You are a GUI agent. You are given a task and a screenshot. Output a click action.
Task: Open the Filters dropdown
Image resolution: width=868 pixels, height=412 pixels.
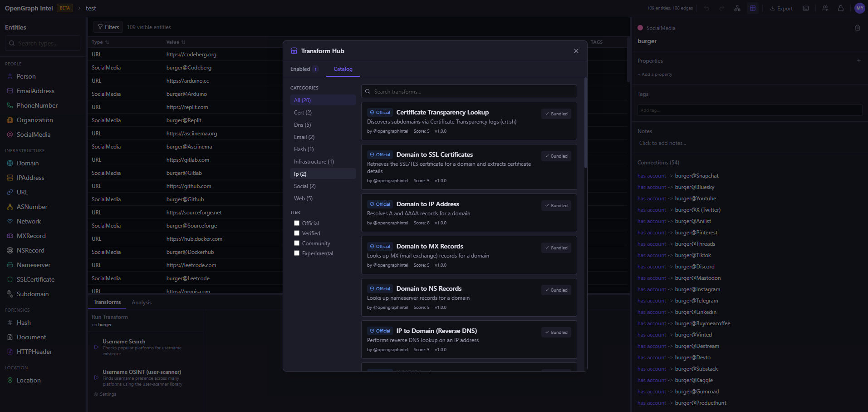pyautogui.click(x=108, y=27)
